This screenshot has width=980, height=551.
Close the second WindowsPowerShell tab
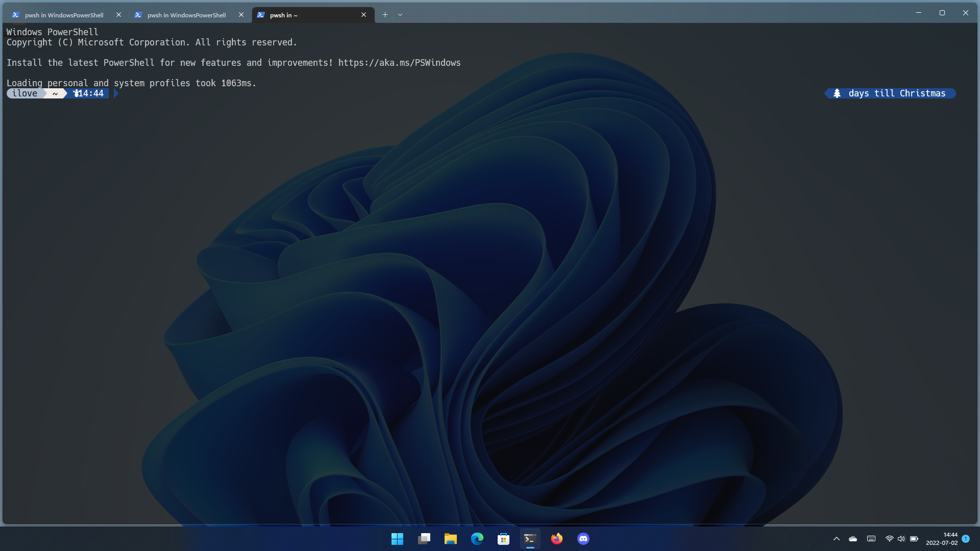click(x=241, y=15)
